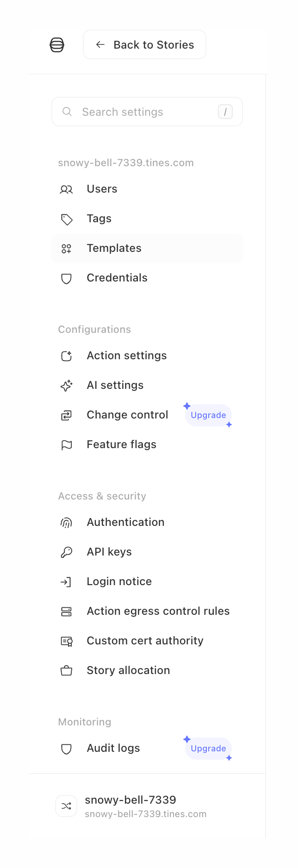Click the Tags label icon
298x868 pixels.
tap(67, 219)
